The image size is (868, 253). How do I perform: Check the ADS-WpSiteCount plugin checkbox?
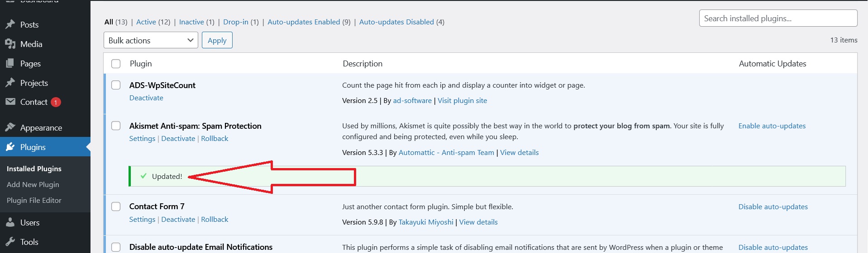point(116,85)
